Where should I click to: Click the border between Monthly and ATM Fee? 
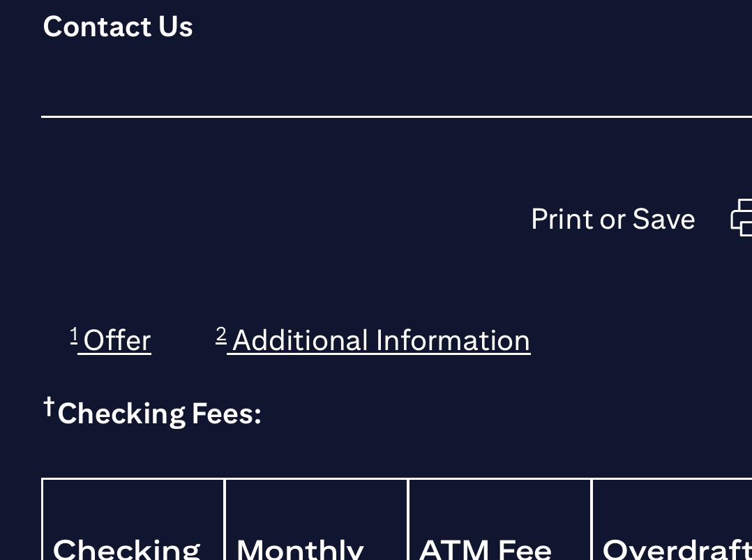pos(408,520)
